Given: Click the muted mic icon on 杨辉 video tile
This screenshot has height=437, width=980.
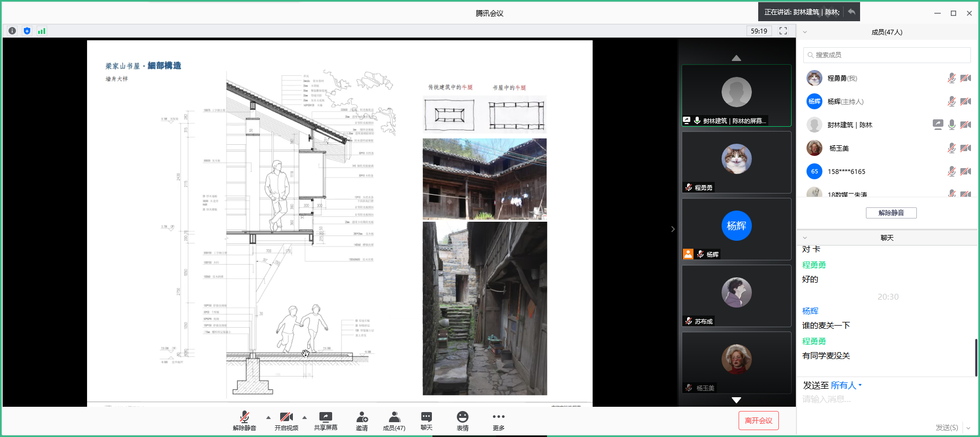Looking at the screenshot, I should pos(700,254).
